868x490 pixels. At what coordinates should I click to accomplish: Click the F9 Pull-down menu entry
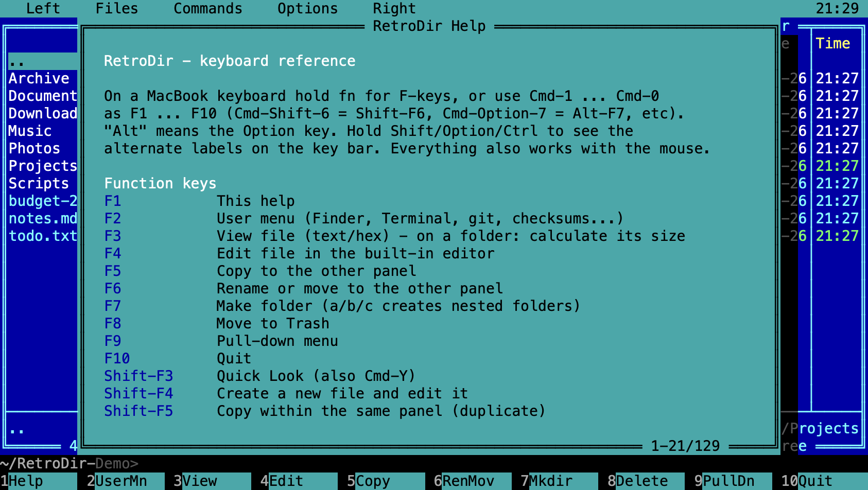click(x=221, y=341)
